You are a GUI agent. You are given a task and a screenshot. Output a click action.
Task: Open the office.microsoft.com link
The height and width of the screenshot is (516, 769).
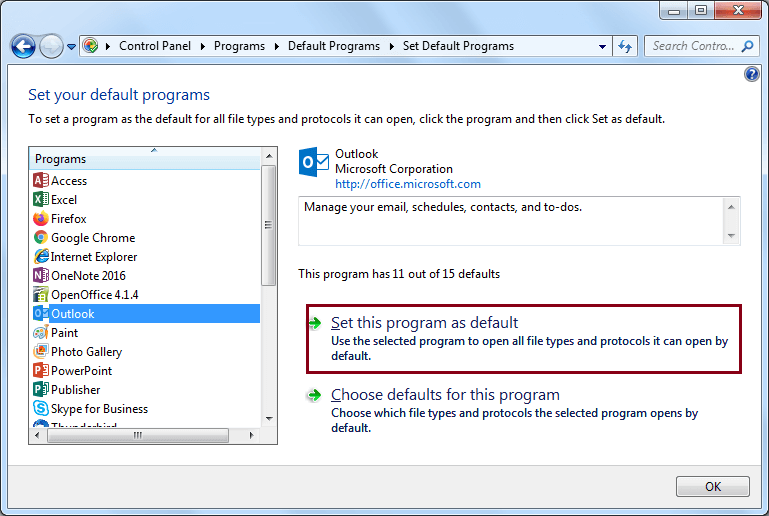tap(408, 184)
